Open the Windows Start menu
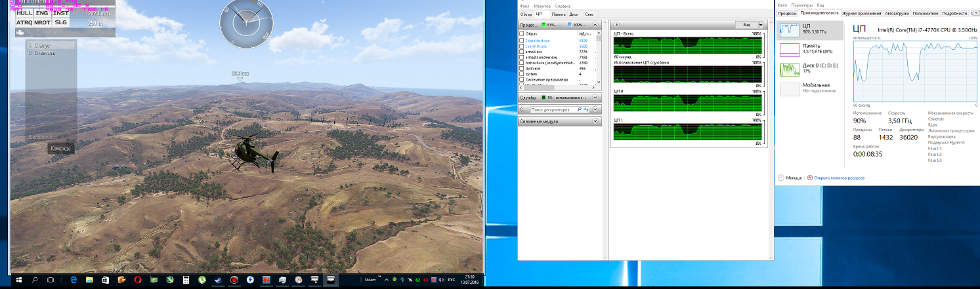The image size is (980, 289). tap(18, 280)
